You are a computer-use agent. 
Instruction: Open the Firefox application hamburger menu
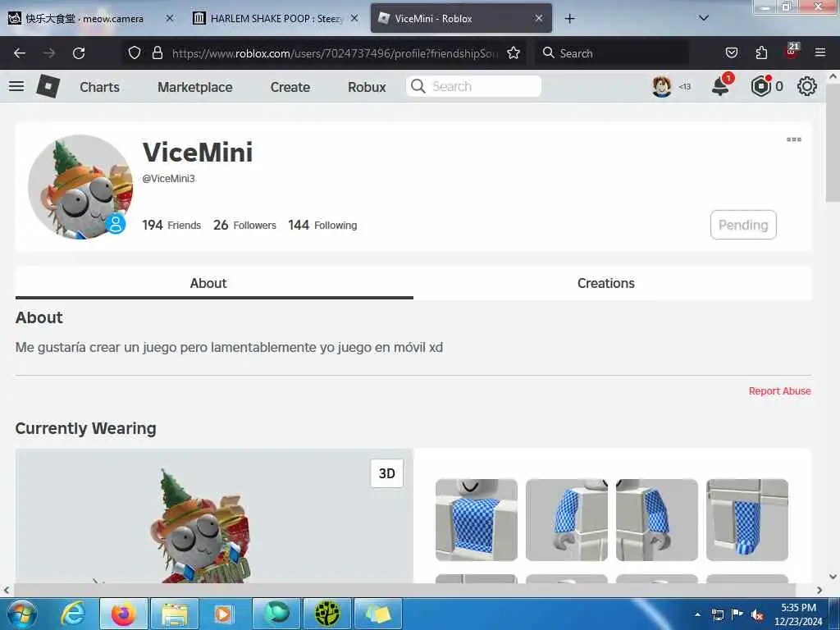click(x=820, y=52)
